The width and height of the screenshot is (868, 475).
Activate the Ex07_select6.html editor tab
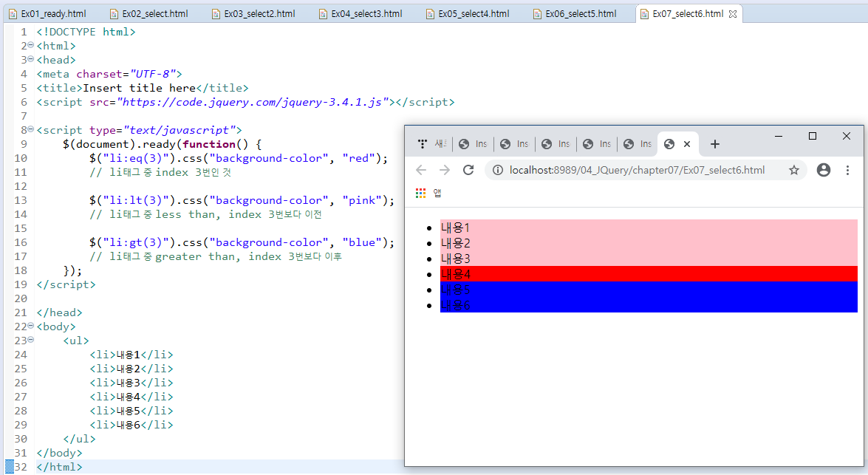pos(688,14)
